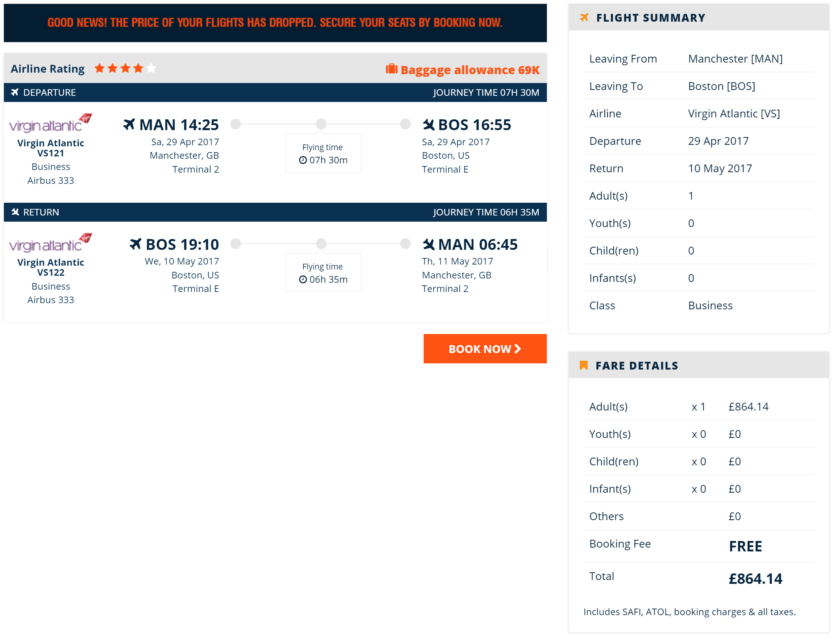Click the DEPARTURE header plane icon
Screen dimensions: 840x641
tap(15, 92)
